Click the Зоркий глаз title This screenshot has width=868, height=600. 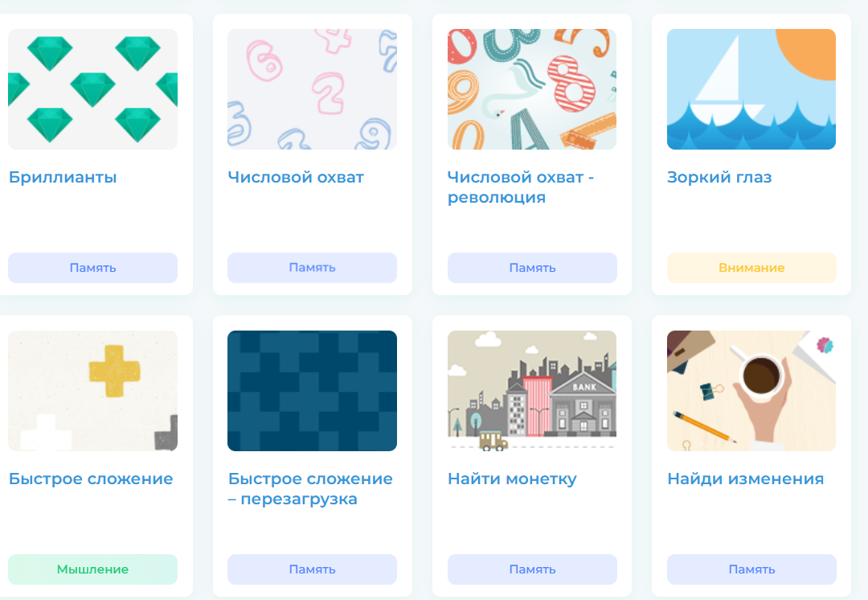coord(719,177)
